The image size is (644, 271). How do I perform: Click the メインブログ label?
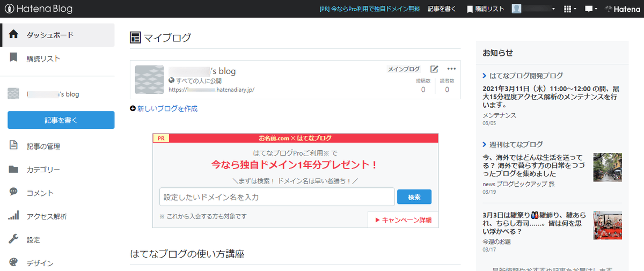[404, 69]
